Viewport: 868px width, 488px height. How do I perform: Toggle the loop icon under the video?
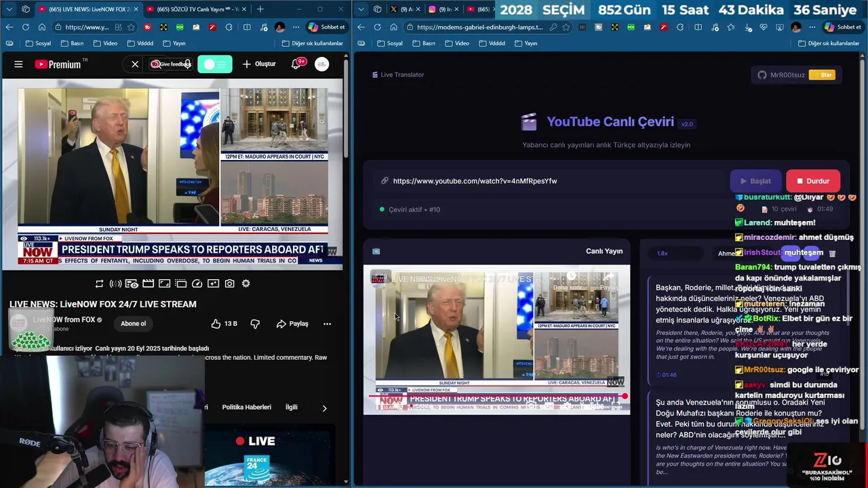(99, 283)
